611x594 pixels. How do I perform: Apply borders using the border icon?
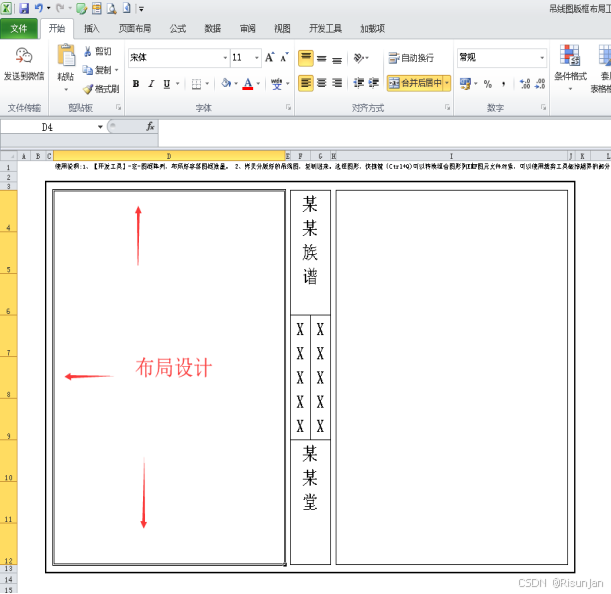pos(196,84)
